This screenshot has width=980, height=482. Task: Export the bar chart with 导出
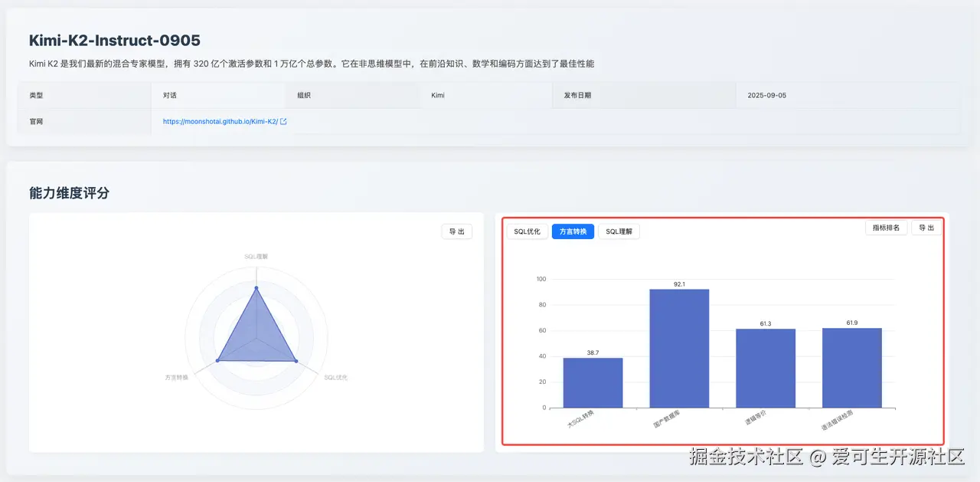pos(926,228)
